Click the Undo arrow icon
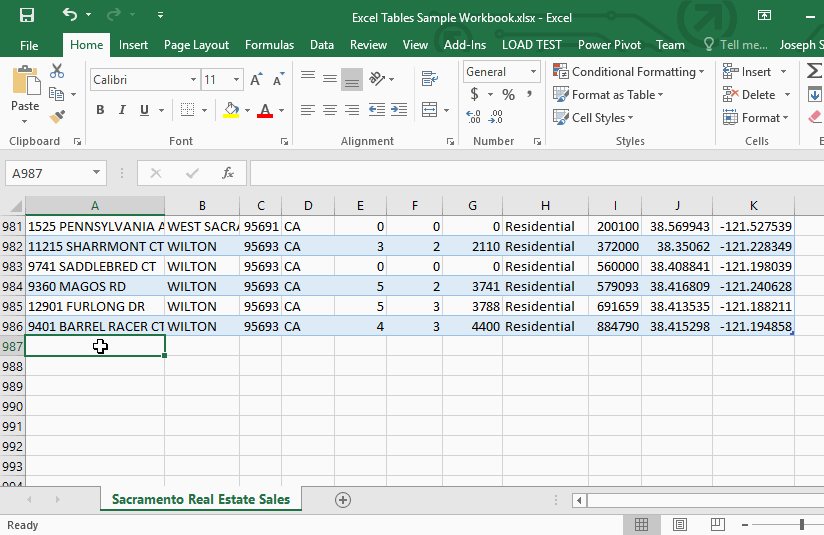 coord(70,14)
